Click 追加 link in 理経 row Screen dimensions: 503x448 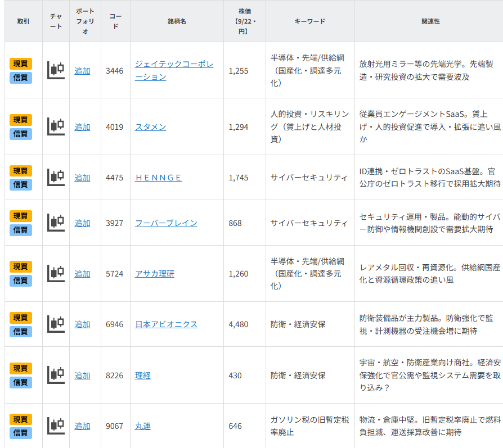click(x=82, y=375)
